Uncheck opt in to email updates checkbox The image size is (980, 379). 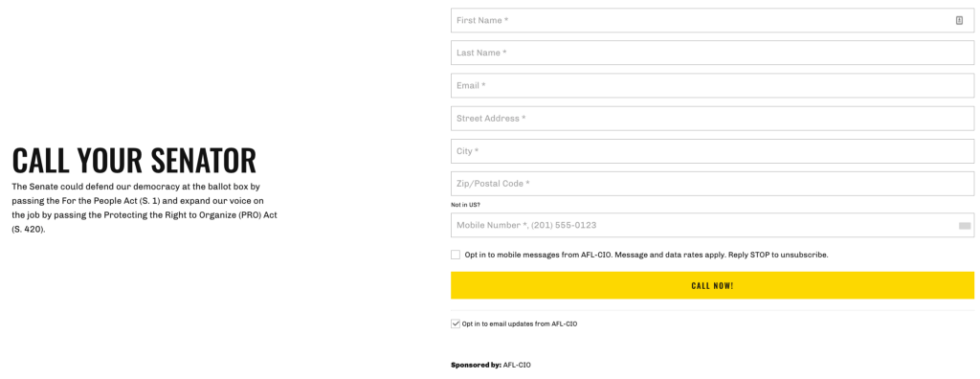click(x=455, y=323)
